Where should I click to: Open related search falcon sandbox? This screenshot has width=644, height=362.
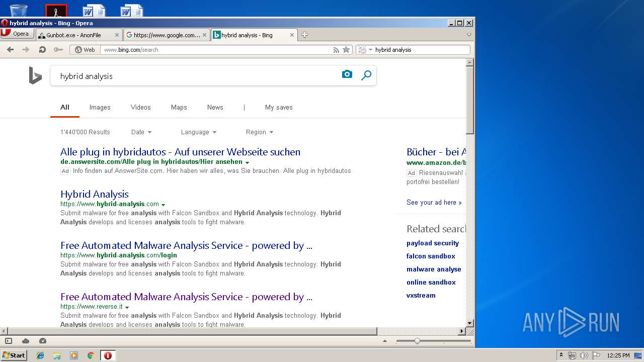click(431, 256)
